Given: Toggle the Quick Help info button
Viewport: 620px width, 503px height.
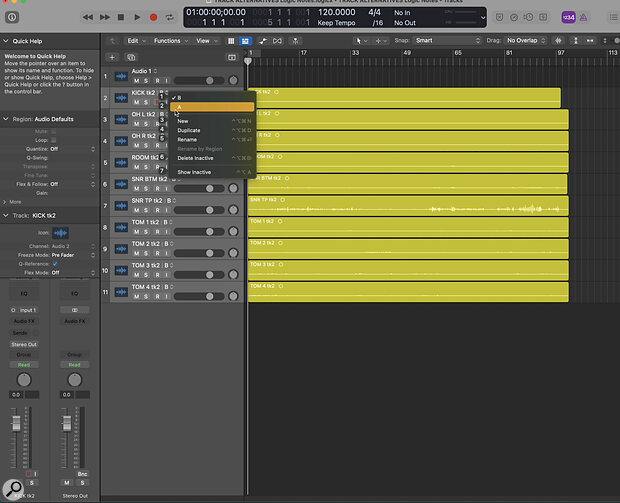Looking at the screenshot, I should [12, 17].
